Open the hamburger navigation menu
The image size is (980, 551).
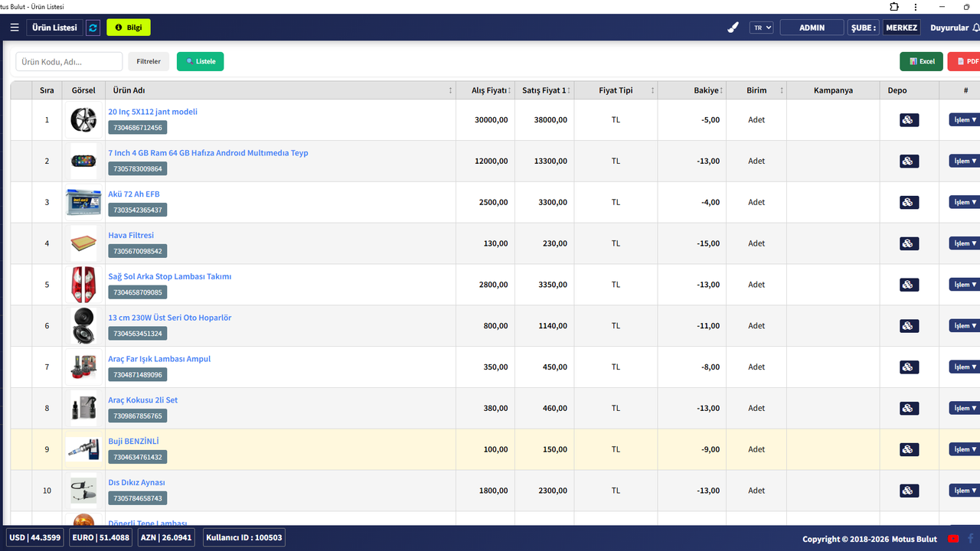click(x=15, y=28)
